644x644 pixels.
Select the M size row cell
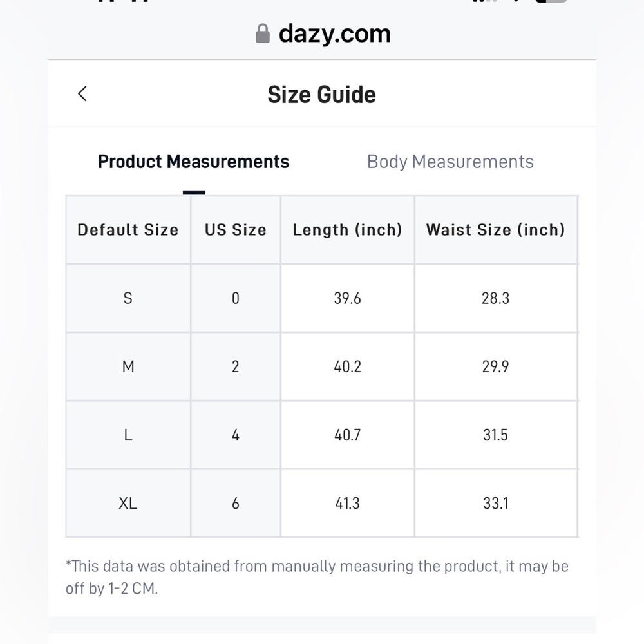(128, 366)
